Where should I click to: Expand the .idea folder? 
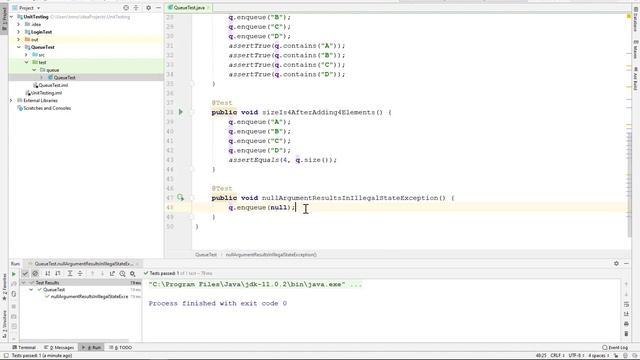(18, 24)
